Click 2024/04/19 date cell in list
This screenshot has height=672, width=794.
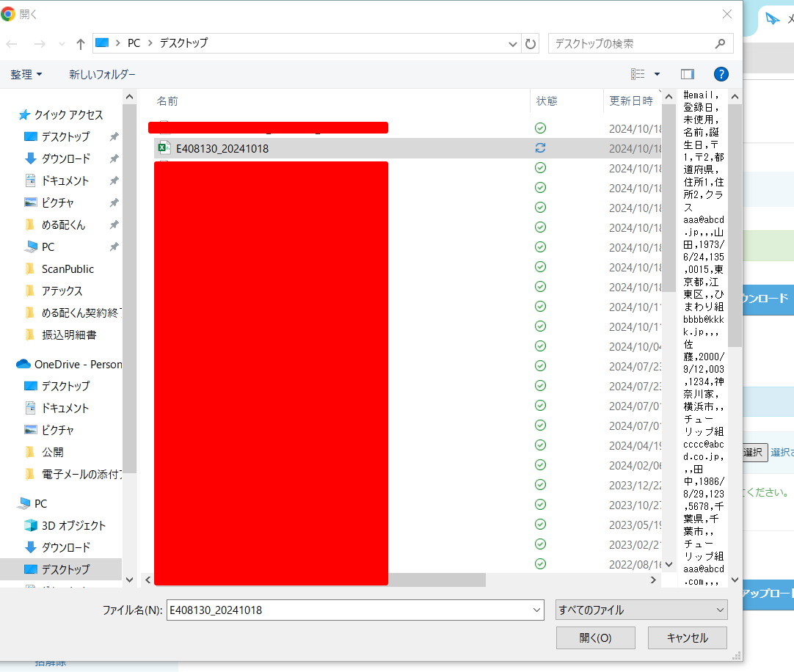pyautogui.click(x=635, y=445)
